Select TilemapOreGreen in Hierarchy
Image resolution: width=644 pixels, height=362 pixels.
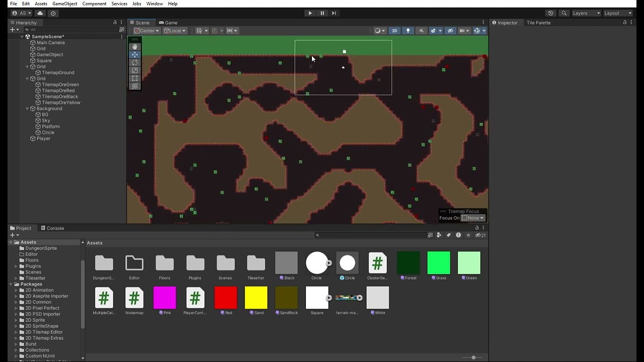click(60, 84)
